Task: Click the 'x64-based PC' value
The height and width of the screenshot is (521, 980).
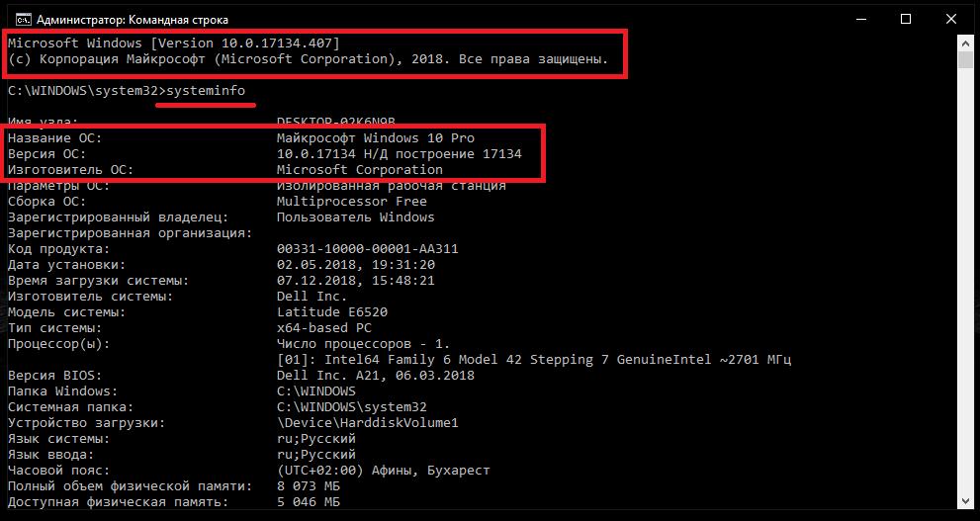Action: pyautogui.click(x=323, y=328)
